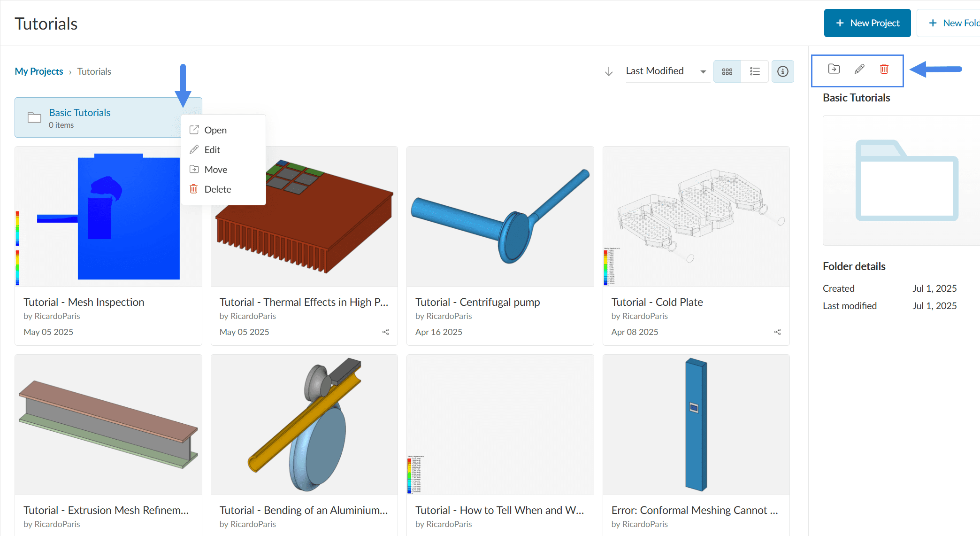Open the Tutorial - Centrifugal pump thumbnail

click(x=500, y=217)
